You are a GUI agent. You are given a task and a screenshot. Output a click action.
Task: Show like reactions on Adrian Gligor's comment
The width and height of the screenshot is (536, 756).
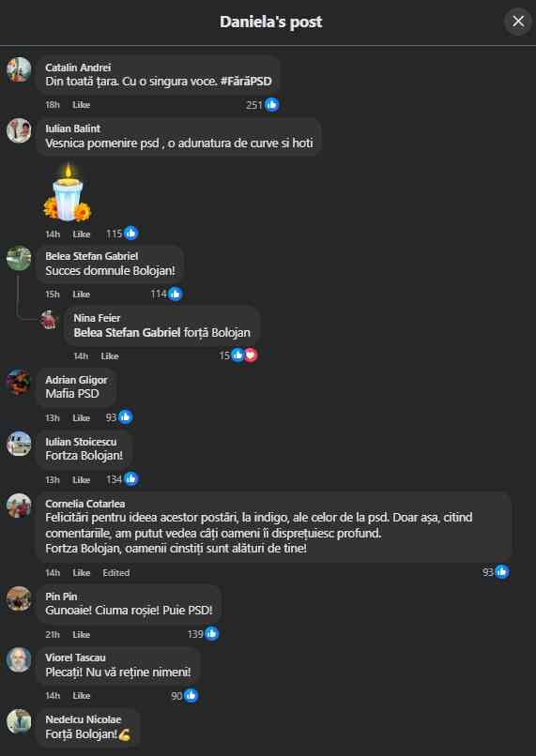(126, 417)
